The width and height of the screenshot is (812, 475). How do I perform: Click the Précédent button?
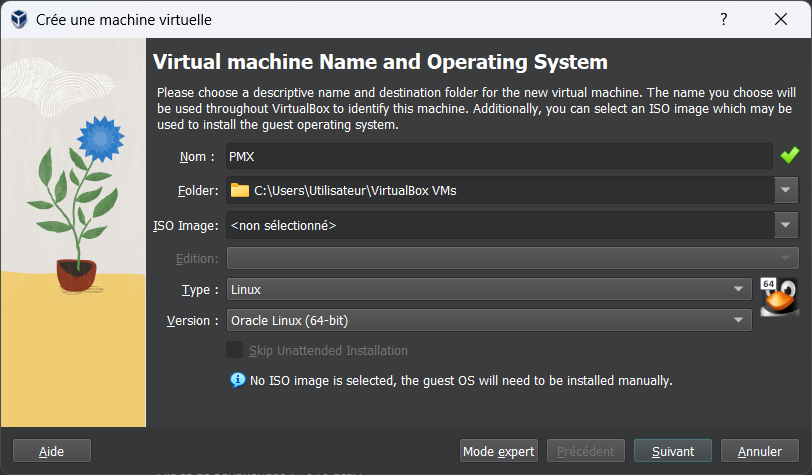586,451
